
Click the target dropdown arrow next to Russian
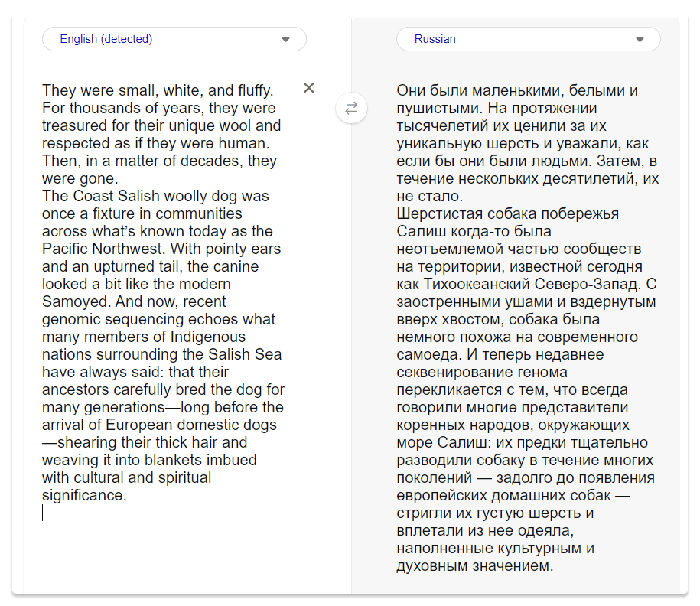(640, 39)
